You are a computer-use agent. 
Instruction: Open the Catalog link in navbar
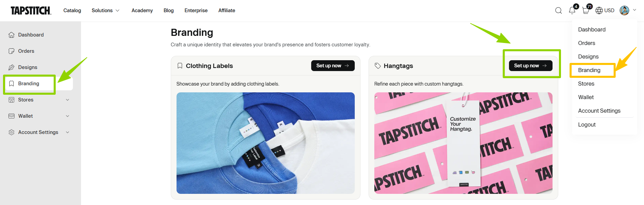click(72, 10)
